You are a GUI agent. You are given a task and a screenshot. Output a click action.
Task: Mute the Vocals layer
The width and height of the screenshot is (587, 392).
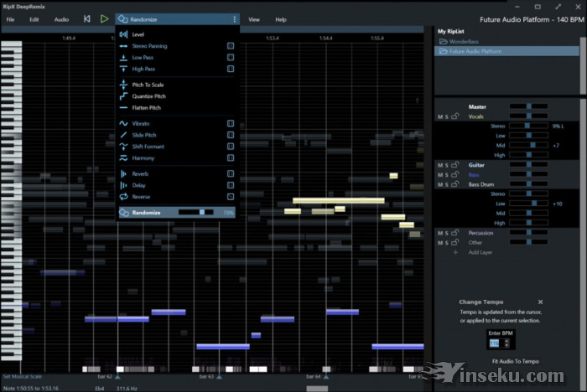439,116
